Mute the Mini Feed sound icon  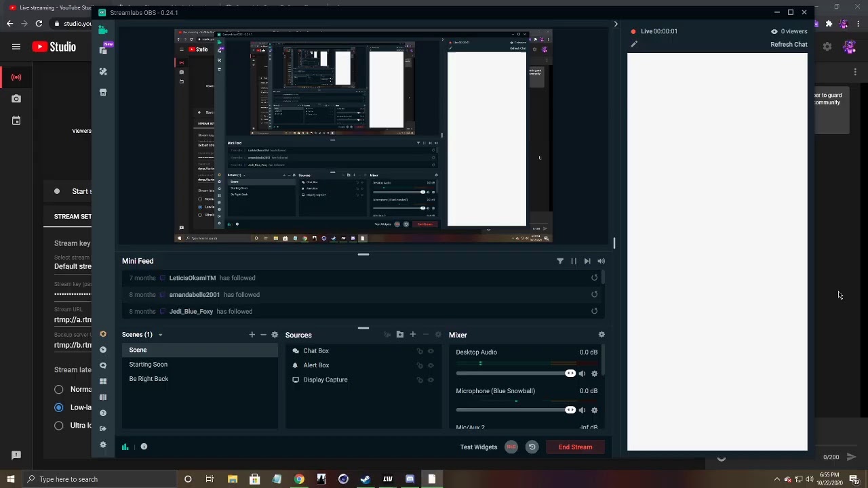tap(601, 261)
